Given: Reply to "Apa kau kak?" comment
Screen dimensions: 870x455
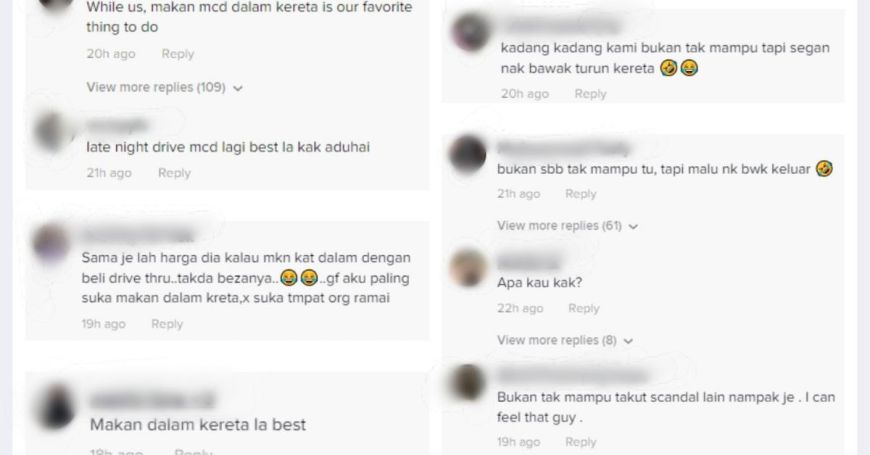Looking at the screenshot, I should [x=584, y=308].
